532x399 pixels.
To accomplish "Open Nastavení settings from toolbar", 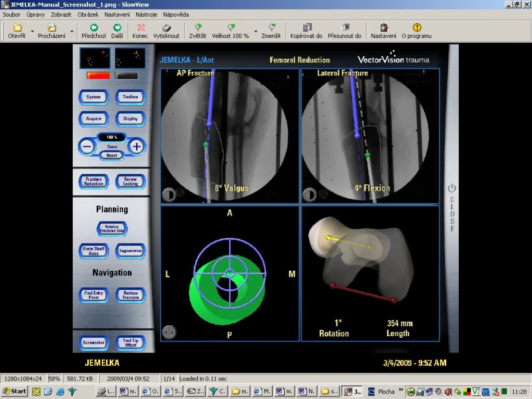I will pyautogui.click(x=383, y=31).
